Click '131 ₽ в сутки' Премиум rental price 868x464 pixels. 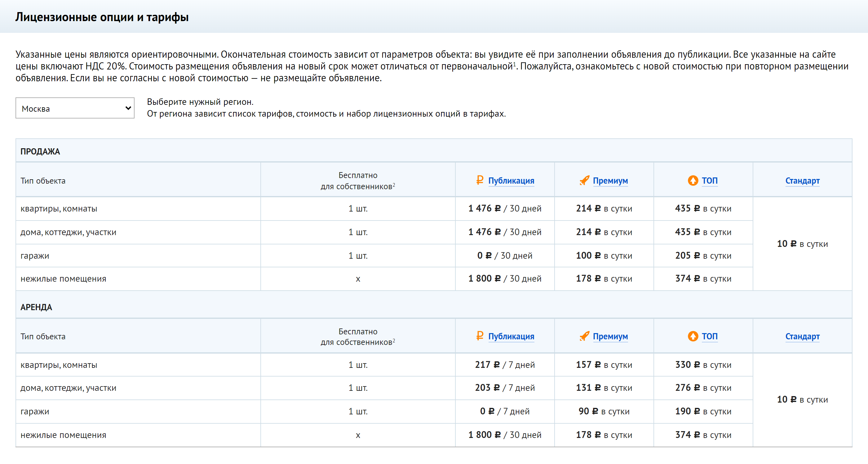click(604, 388)
